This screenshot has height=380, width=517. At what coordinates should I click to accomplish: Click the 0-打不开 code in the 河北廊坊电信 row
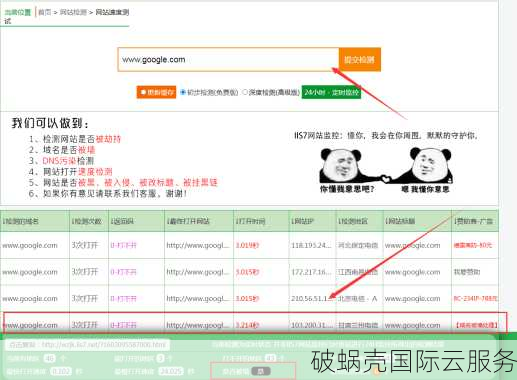(x=123, y=245)
